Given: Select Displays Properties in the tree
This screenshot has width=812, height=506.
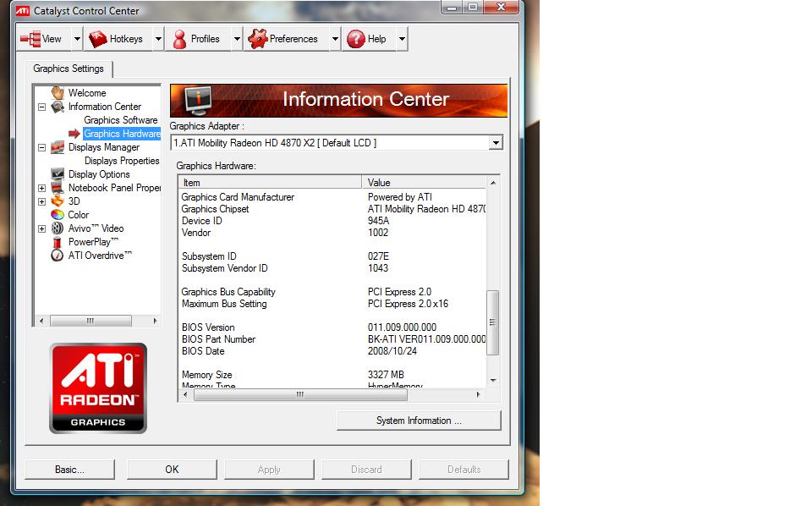Looking at the screenshot, I should (122, 161).
